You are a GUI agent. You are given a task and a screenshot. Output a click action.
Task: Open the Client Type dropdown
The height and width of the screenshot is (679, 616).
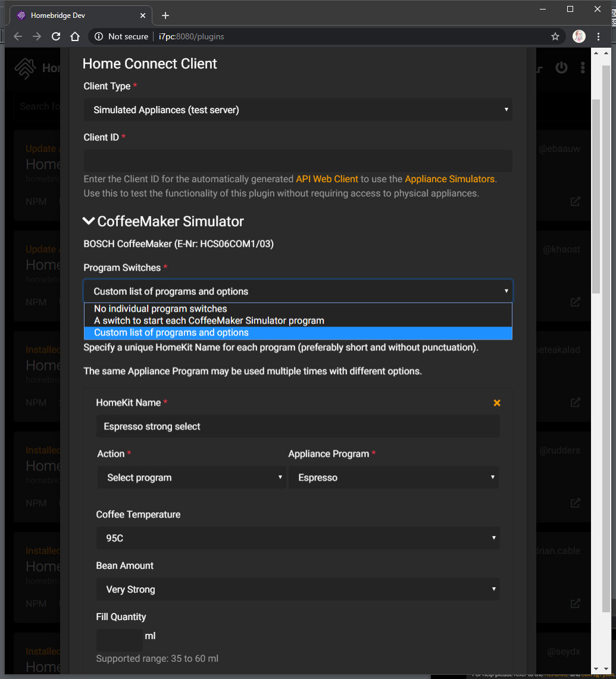pyautogui.click(x=298, y=110)
